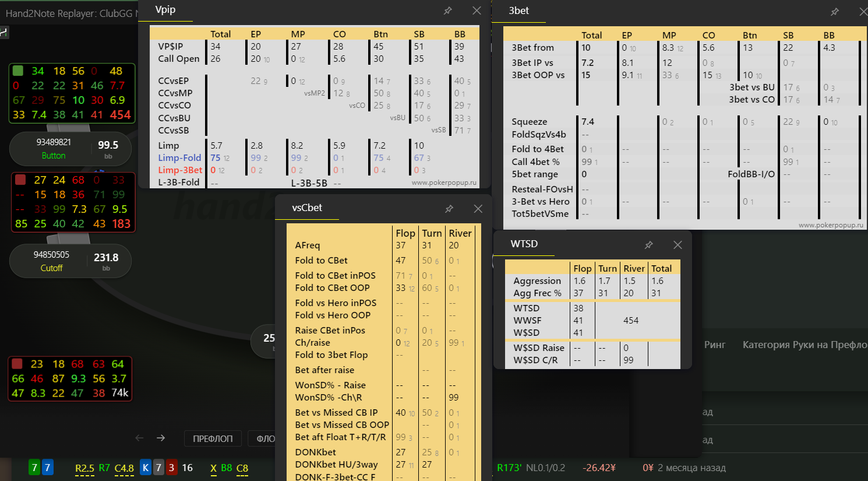This screenshot has height=481, width=868.
Task: Click FoldBB-I/O label in 3bet popup
Action: [x=751, y=174]
